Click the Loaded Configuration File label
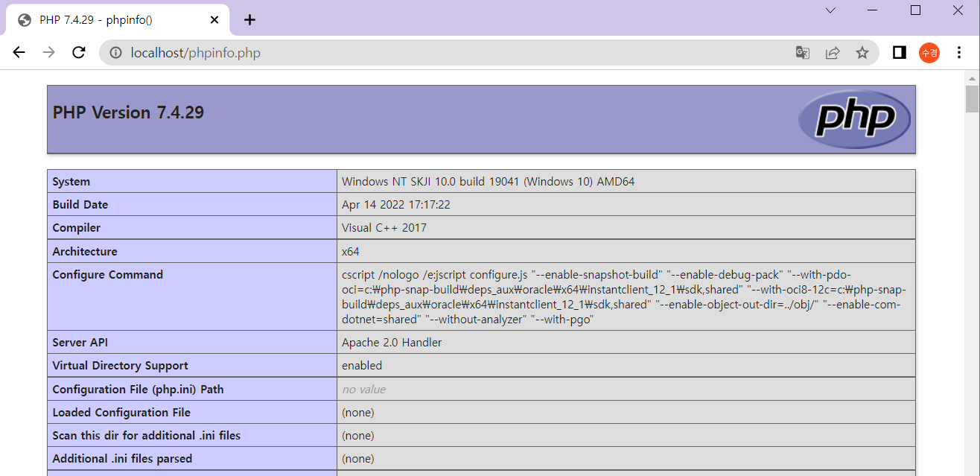Screen dimensions: 980x476 (121, 413)
